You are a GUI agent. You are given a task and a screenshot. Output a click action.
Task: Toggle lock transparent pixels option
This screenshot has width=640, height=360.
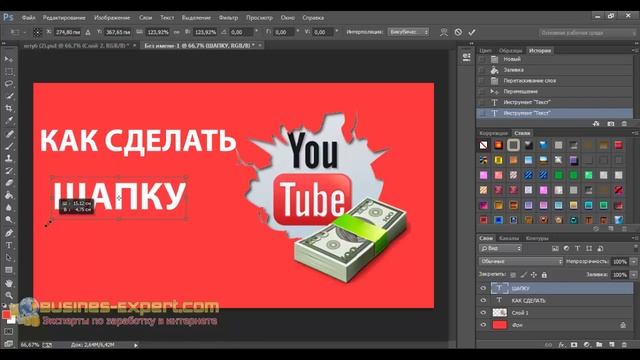click(x=513, y=275)
